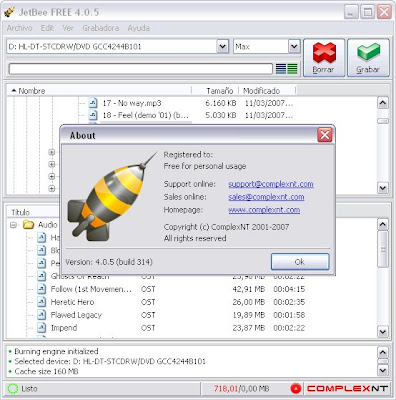Select the Flawed Legacy track
The width and height of the screenshot is (396, 400).
76,315
